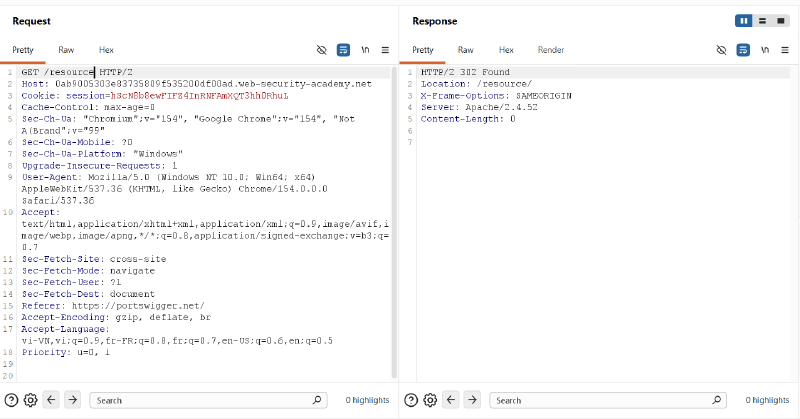The width and height of the screenshot is (800, 419).
Task: Click Sec-Fetch-Dest: document line
Action: click(88, 294)
